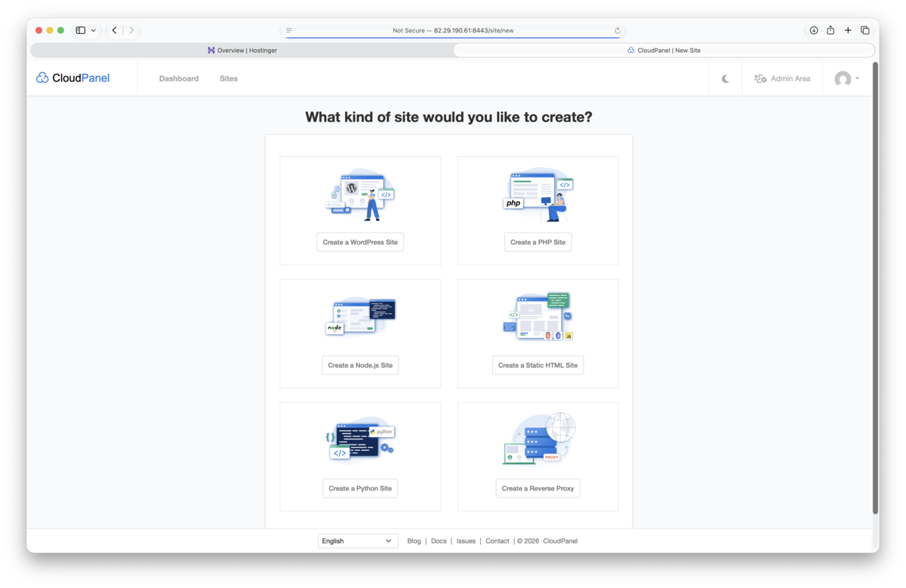Click Create a Reverse Proxy button
The width and height of the screenshot is (906, 588).
click(x=538, y=488)
